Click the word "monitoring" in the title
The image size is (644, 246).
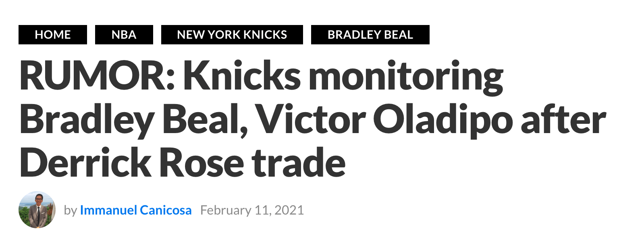tap(406, 77)
